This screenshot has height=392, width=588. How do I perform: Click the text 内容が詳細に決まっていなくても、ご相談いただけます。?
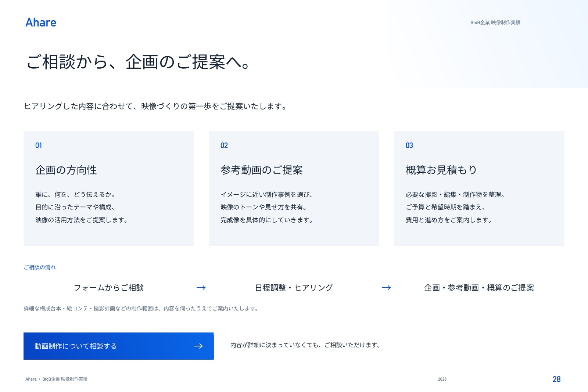(x=306, y=345)
